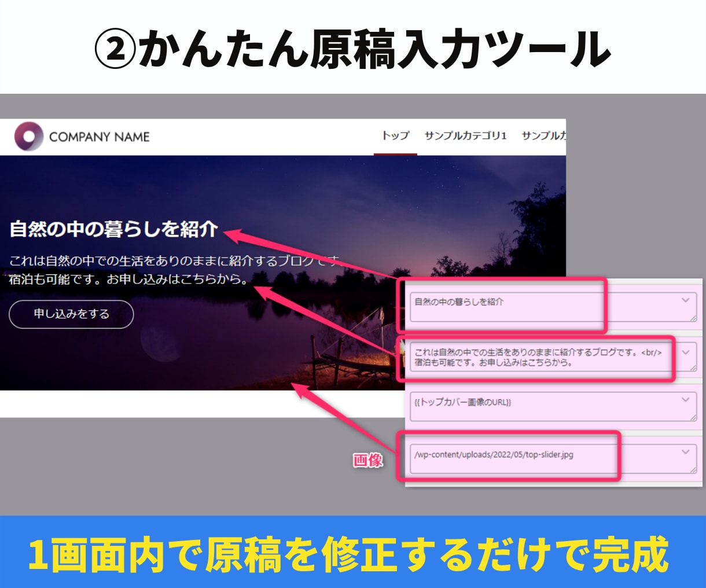Screen dimensions: 706x588
Task: Click the 申し込みをする button
Action: point(71,314)
